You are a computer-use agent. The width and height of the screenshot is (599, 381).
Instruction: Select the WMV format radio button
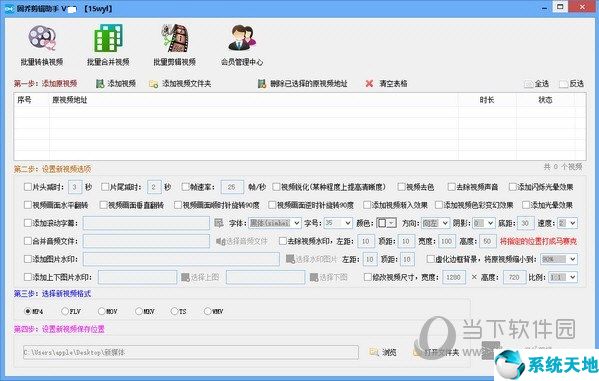click(x=207, y=311)
